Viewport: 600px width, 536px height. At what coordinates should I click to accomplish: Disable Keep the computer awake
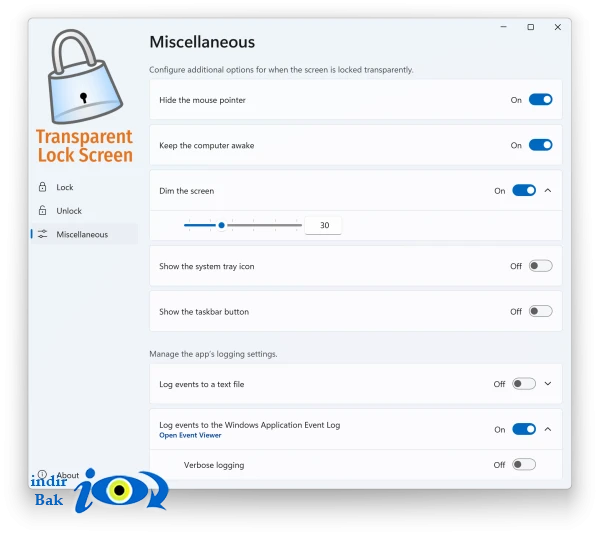pos(540,145)
